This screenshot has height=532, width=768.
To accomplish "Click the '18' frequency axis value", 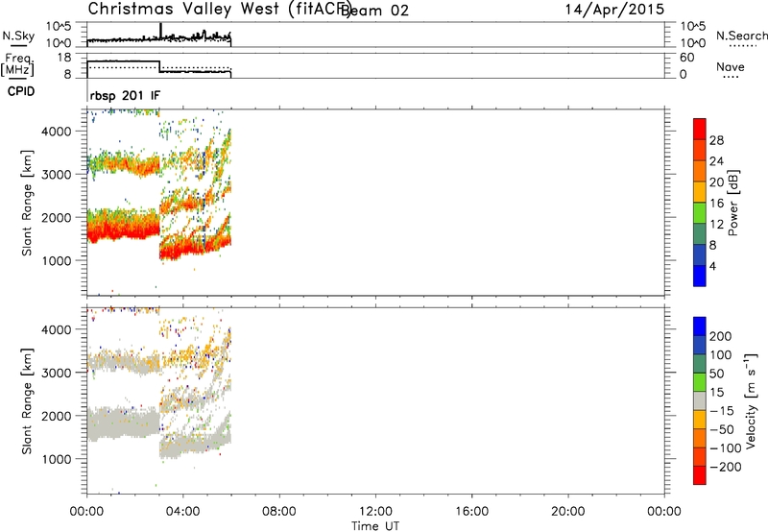I will click(x=63, y=58).
